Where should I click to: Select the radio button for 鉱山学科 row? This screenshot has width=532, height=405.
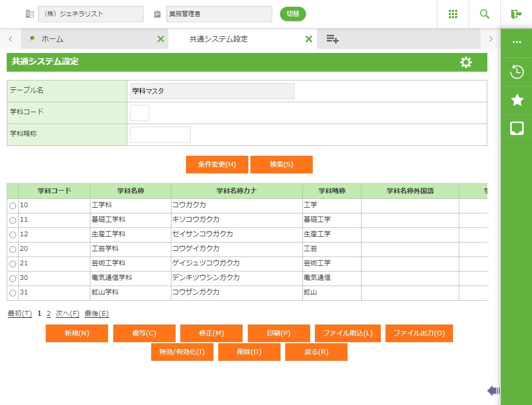(x=12, y=293)
